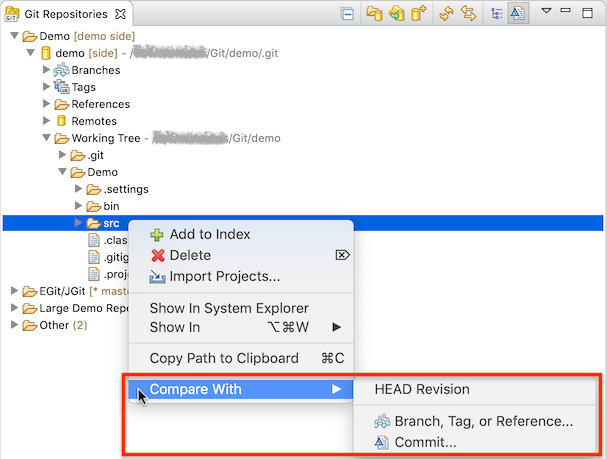
Task: Expand the src folder
Action: point(78,223)
